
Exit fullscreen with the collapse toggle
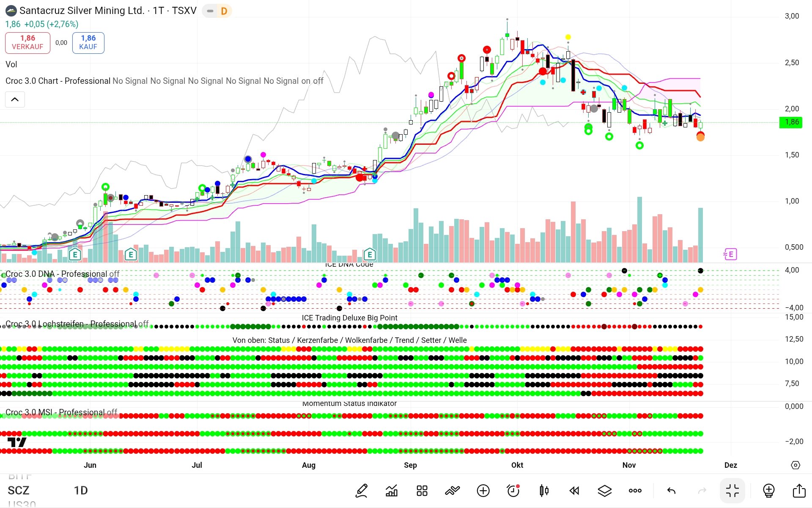732,491
